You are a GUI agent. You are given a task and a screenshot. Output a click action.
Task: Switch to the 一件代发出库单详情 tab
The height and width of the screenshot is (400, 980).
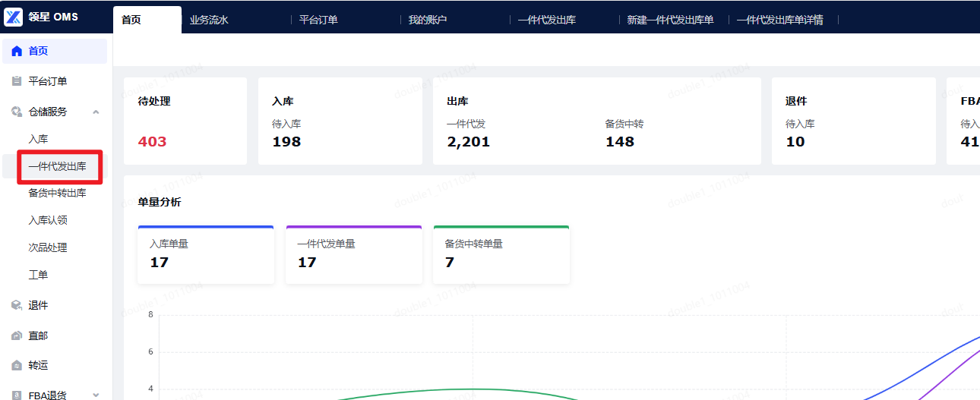[779, 20]
